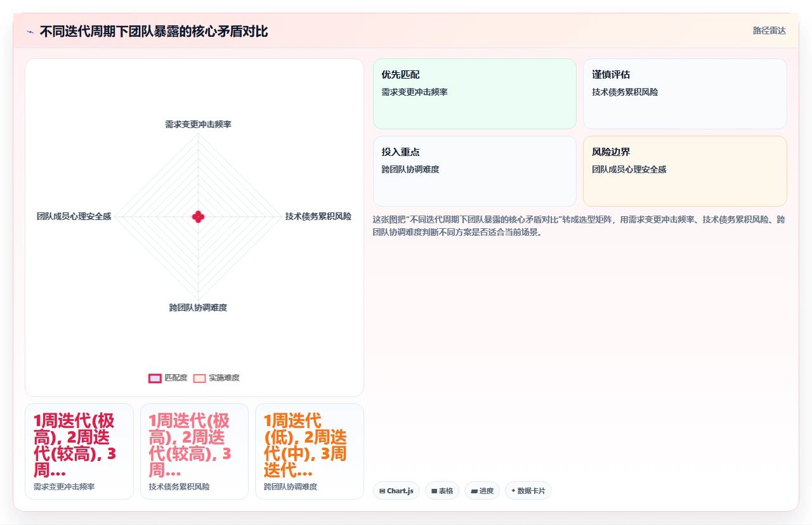The image size is (812, 525).
Task: Click the lightning icon beside the title
Action: click(30, 32)
